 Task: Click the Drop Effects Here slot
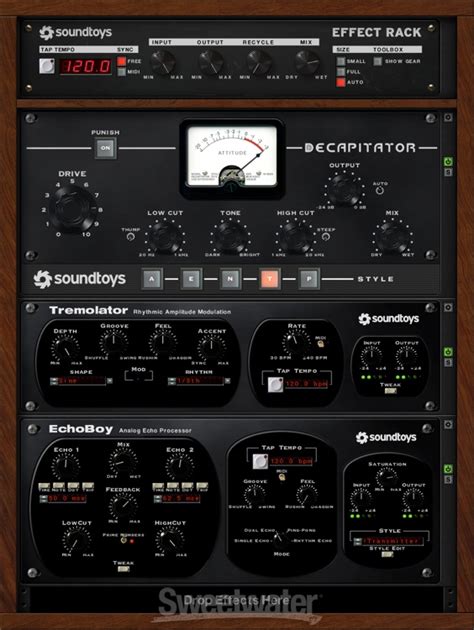237,600
